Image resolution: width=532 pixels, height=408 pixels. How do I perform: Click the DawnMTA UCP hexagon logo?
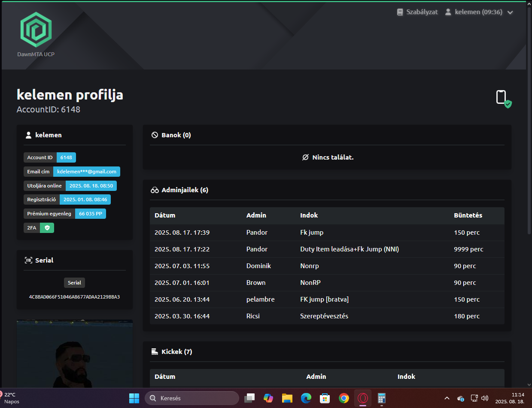coord(36,30)
